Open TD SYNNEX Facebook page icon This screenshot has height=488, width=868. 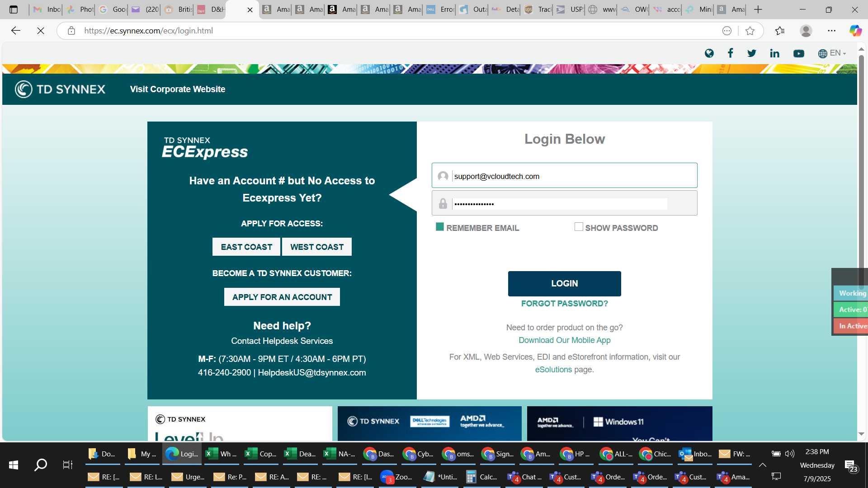(x=730, y=53)
